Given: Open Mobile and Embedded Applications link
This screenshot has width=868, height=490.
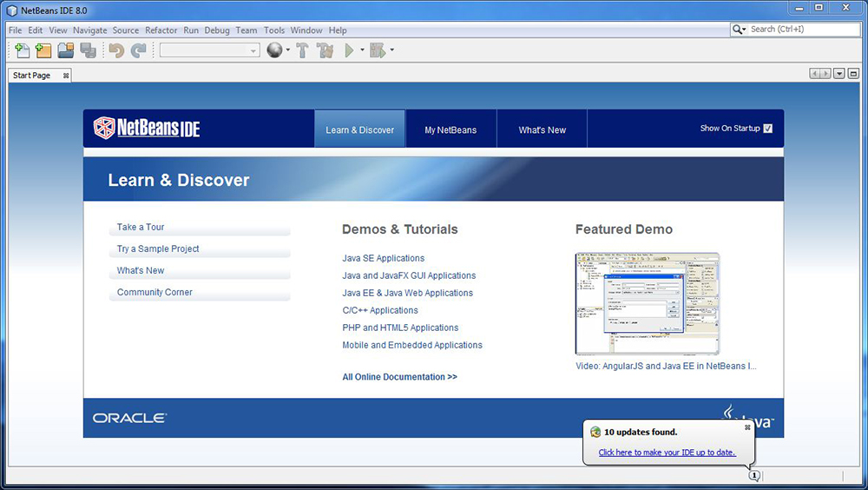Looking at the screenshot, I should [412, 345].
